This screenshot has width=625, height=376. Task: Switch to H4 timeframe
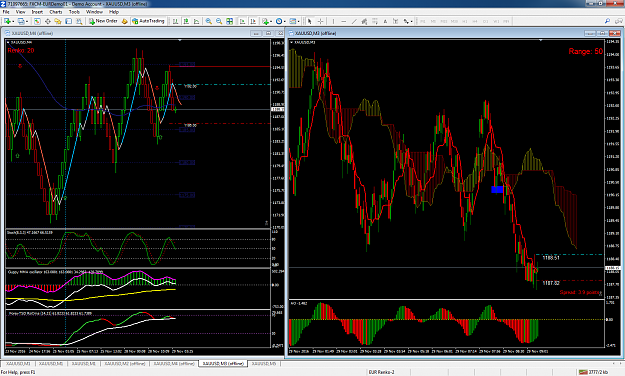pyautogui.click(x=475, y=21)
